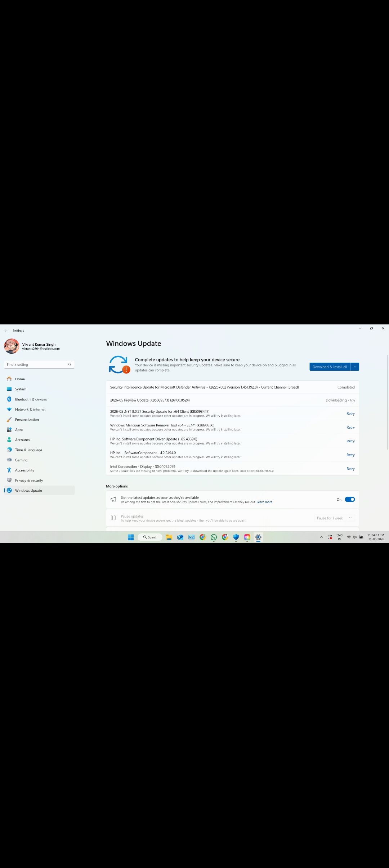The height and width of the screenshot is (868, 389).
Task: Click the user profile avatar picture
Action: click(x=12, y=346)
